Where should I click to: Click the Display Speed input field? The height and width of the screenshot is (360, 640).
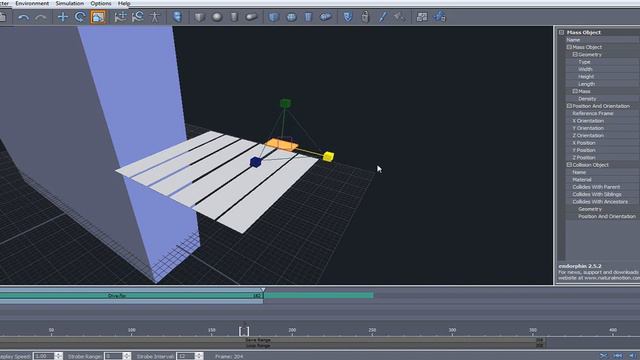point(44,356)
